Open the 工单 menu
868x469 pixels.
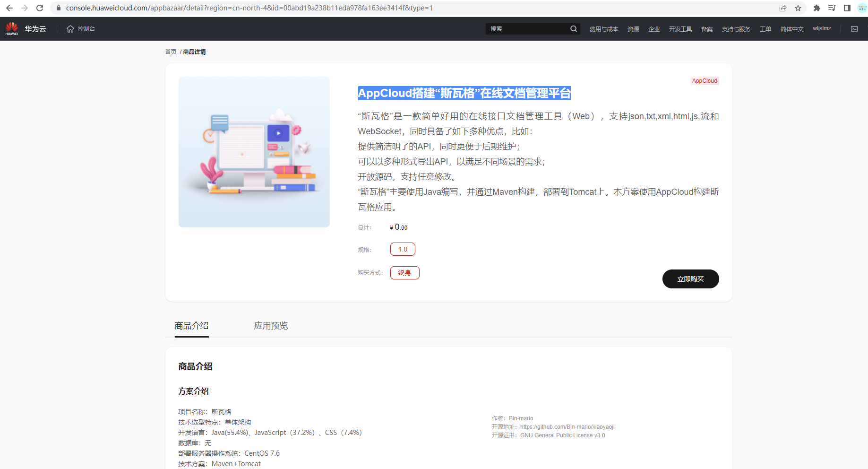pyautogui.click(x=765, y=29)
